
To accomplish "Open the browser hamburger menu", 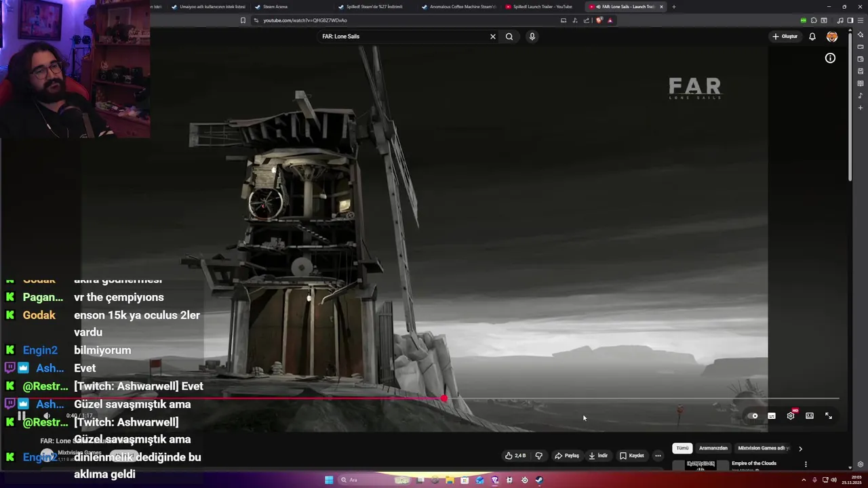I will (860, 20).
